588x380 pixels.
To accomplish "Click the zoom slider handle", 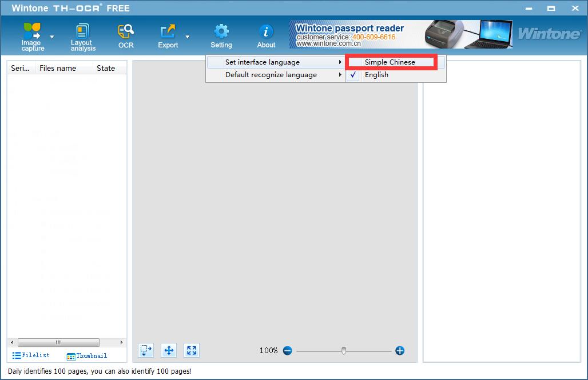I will point(344,350).
